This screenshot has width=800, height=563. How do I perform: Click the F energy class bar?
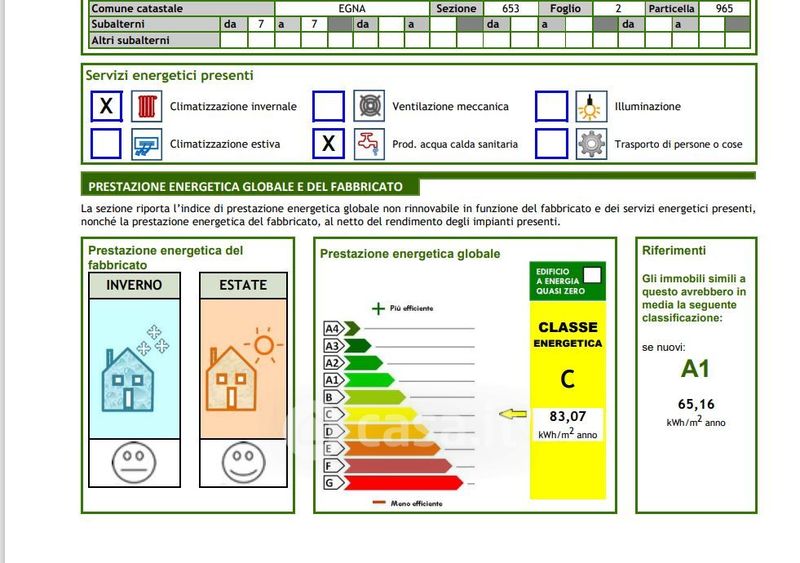(x=398, y=466)
